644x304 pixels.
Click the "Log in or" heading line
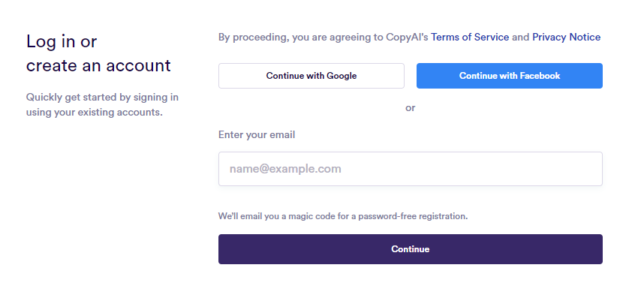coord(62,42)
